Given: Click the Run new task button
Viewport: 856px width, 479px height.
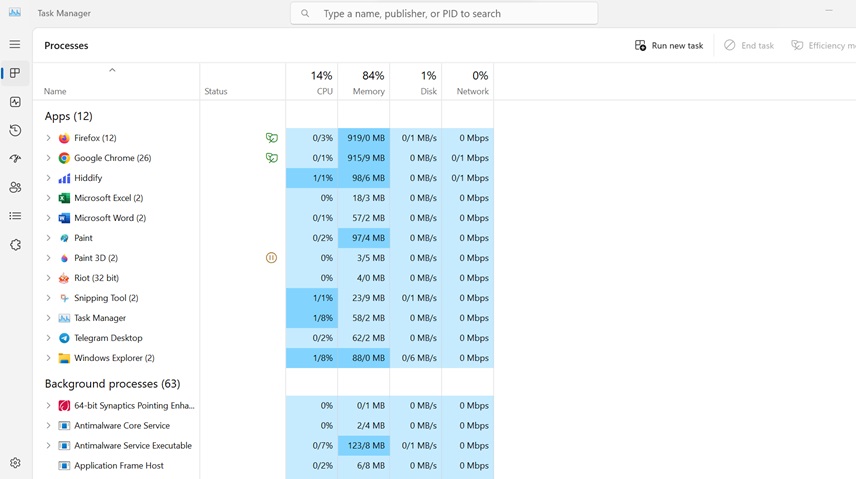Looking at the screenshot, I should coord(669,45).
